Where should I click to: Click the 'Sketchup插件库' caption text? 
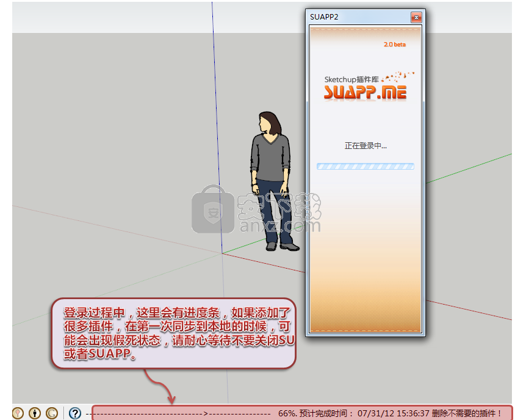(351, 79)
